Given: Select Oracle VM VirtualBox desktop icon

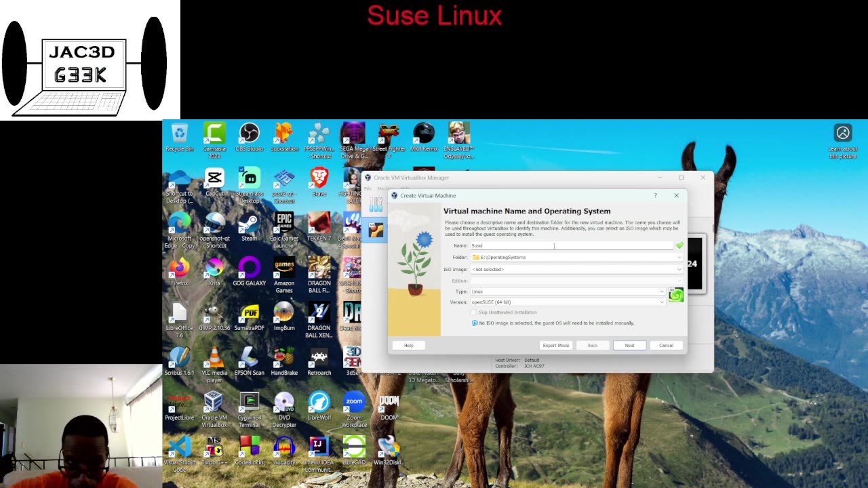Looking at the screenshot, I should click(214, 409).
